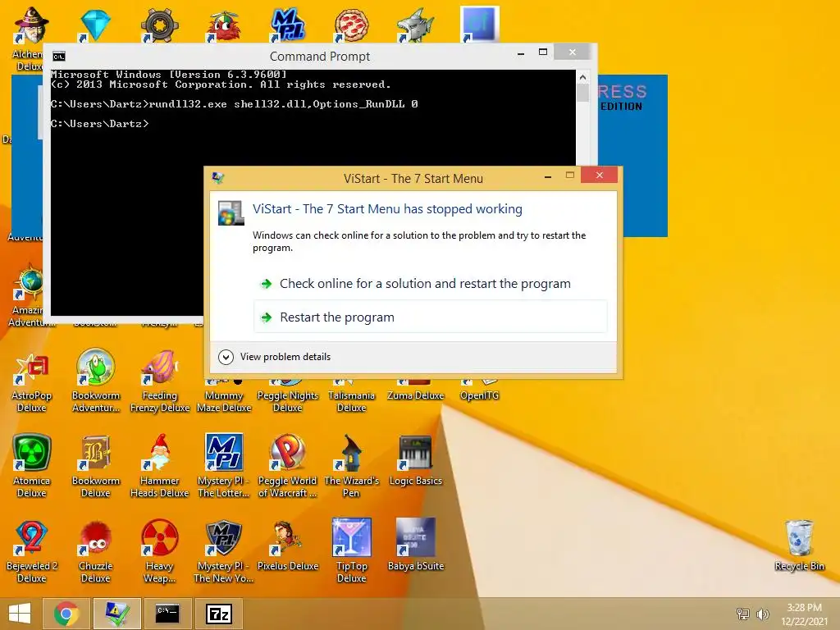
Task: Maximize the Command Prompt window
Action: [x=543, y=52]
